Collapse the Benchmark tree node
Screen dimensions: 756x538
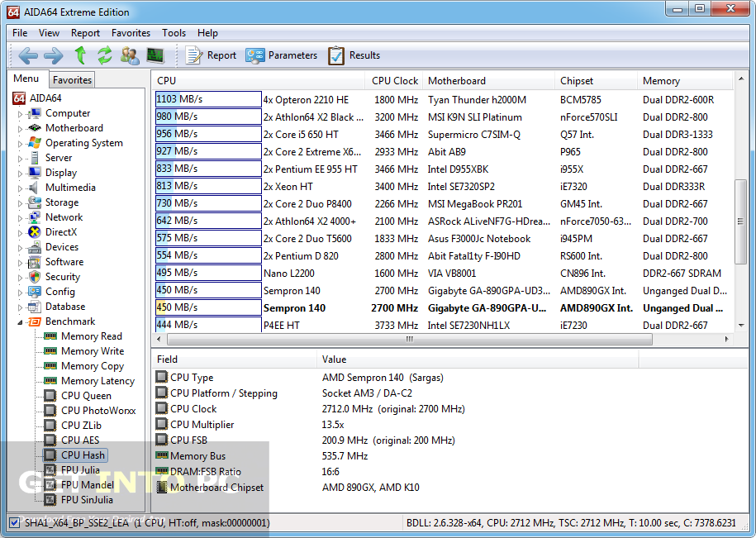(x=20, y=321)
